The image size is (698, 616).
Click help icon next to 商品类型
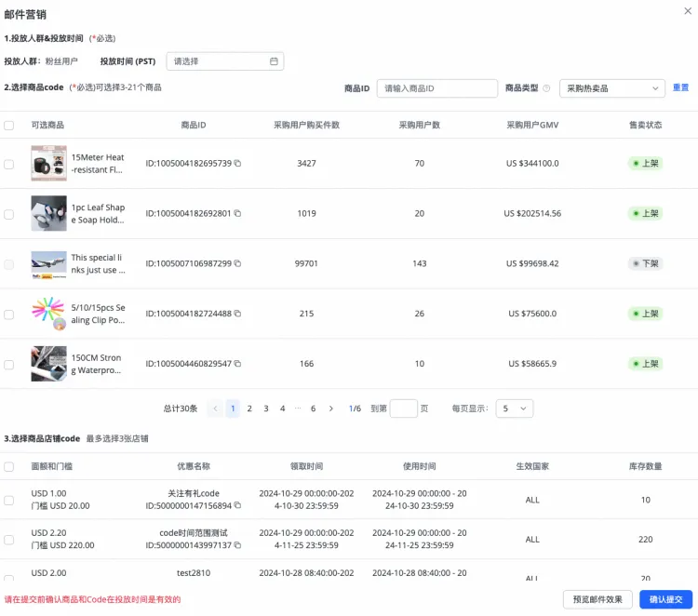point(546,88)
